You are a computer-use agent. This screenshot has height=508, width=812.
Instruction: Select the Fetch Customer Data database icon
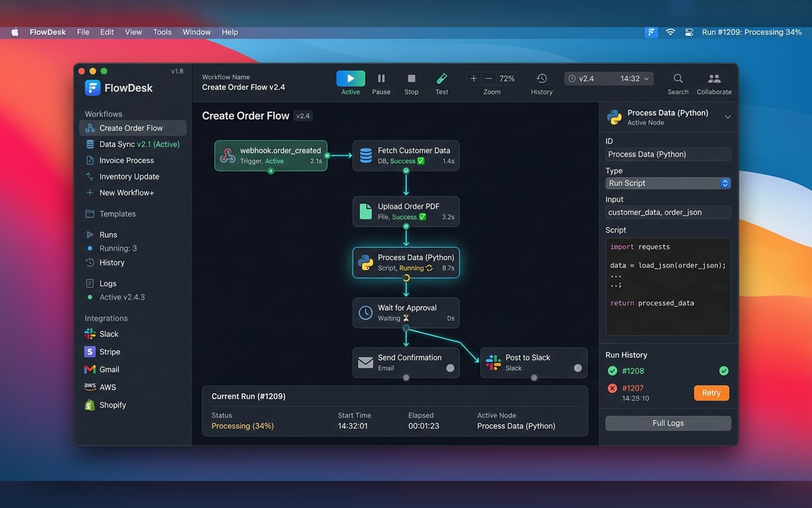[366, 155]
